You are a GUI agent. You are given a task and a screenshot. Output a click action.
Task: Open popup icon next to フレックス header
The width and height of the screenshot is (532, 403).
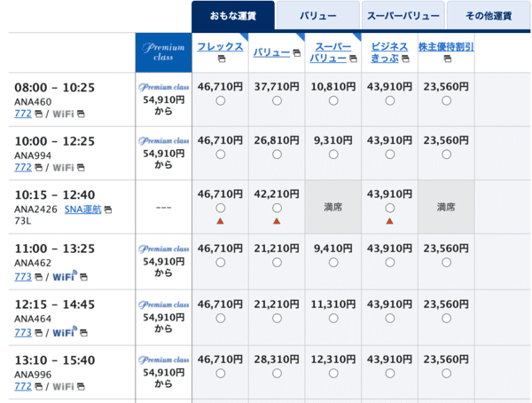coord(221,59)
